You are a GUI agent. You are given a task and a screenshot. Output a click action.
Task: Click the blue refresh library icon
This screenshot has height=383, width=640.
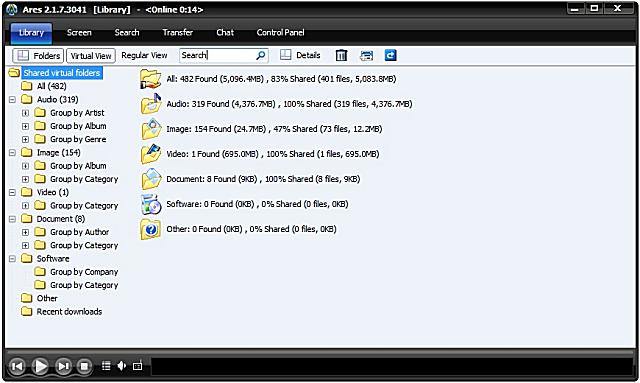coord(391,55)
